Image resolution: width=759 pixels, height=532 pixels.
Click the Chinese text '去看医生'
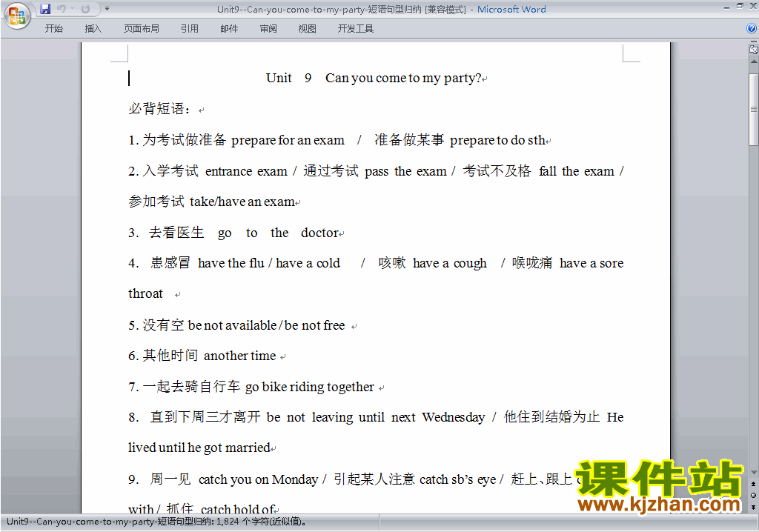tap(176, 233)
